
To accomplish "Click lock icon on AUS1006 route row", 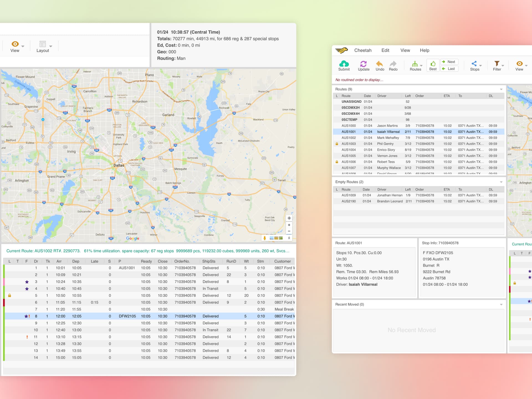I will click(337, 162).
